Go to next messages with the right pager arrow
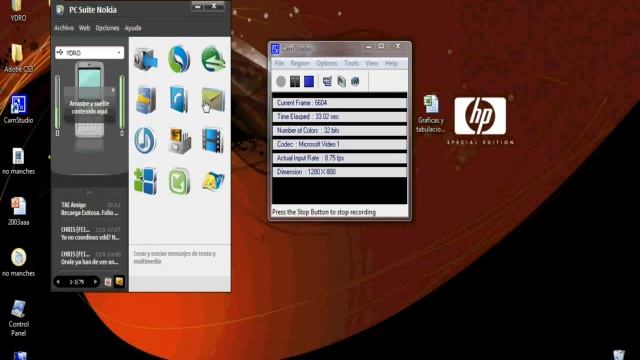The image size is (640, 360). point(95,282)
